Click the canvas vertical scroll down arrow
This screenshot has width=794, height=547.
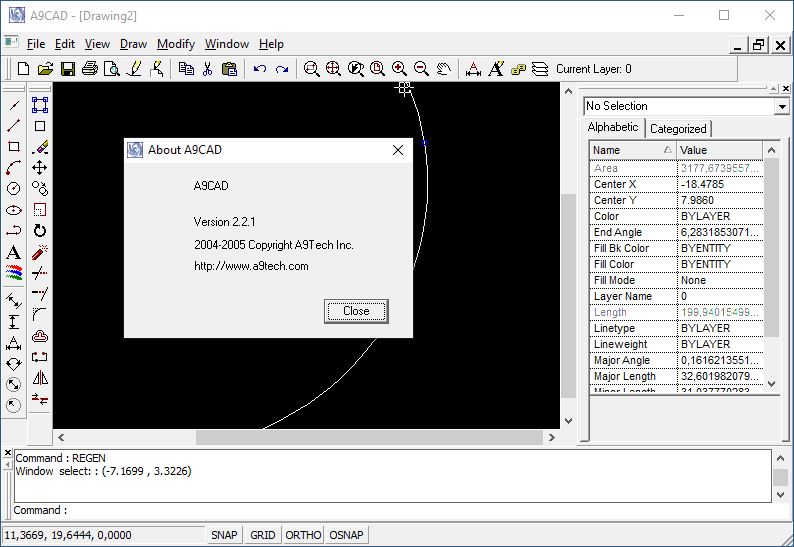point(568,420)
